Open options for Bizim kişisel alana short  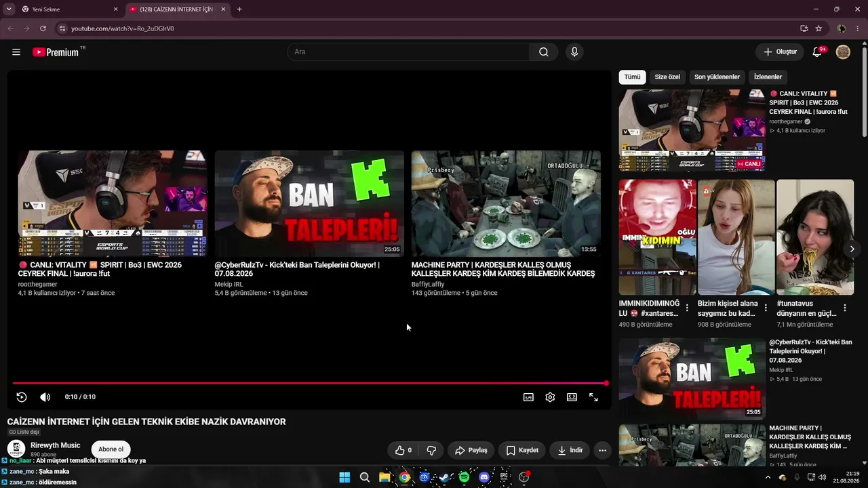coord(766,308)
